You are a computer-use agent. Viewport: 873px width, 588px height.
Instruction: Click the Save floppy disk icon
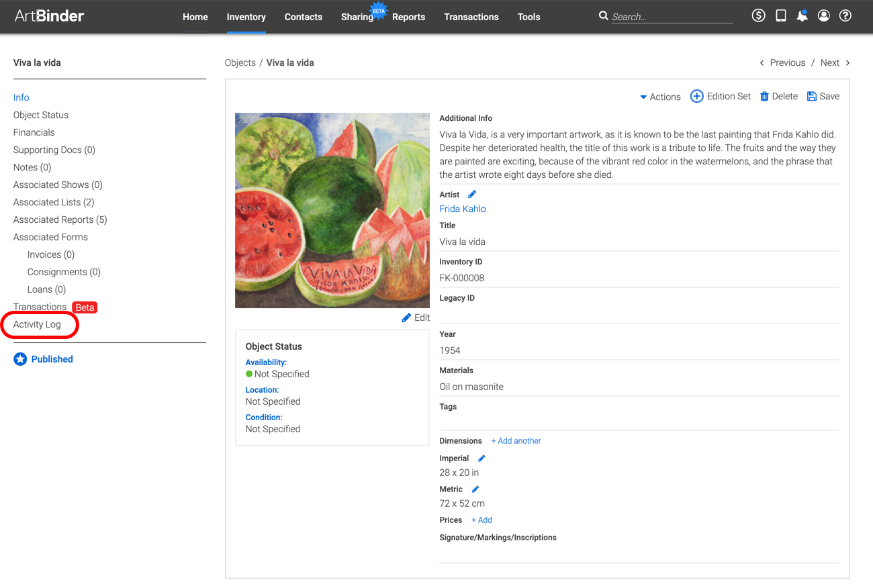pyautogui.click(x=812, y=96)
